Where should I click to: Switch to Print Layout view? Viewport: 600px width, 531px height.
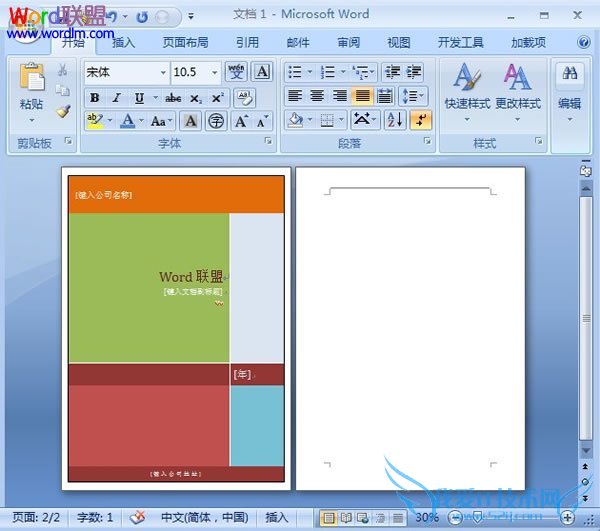328,518
